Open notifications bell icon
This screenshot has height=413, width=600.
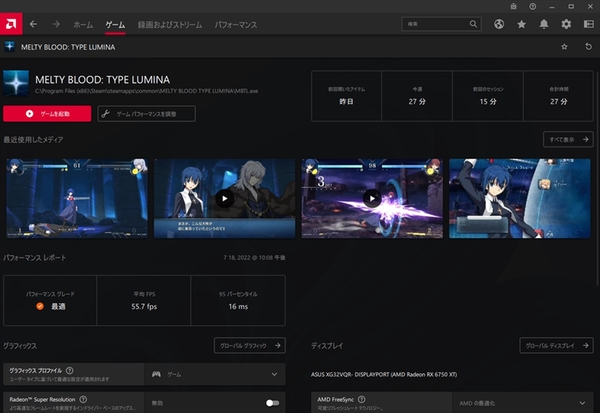pyautogui.click(x=543, y=24)
